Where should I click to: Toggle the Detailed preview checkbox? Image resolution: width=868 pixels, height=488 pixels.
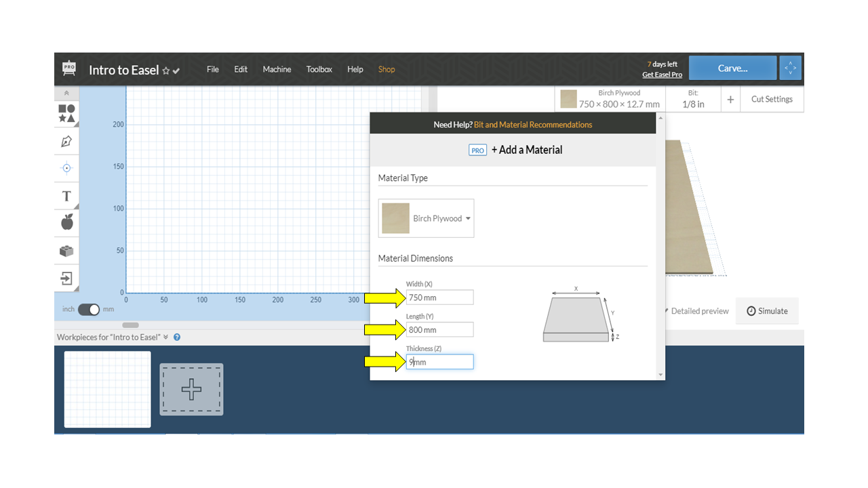tap(665, 311)
